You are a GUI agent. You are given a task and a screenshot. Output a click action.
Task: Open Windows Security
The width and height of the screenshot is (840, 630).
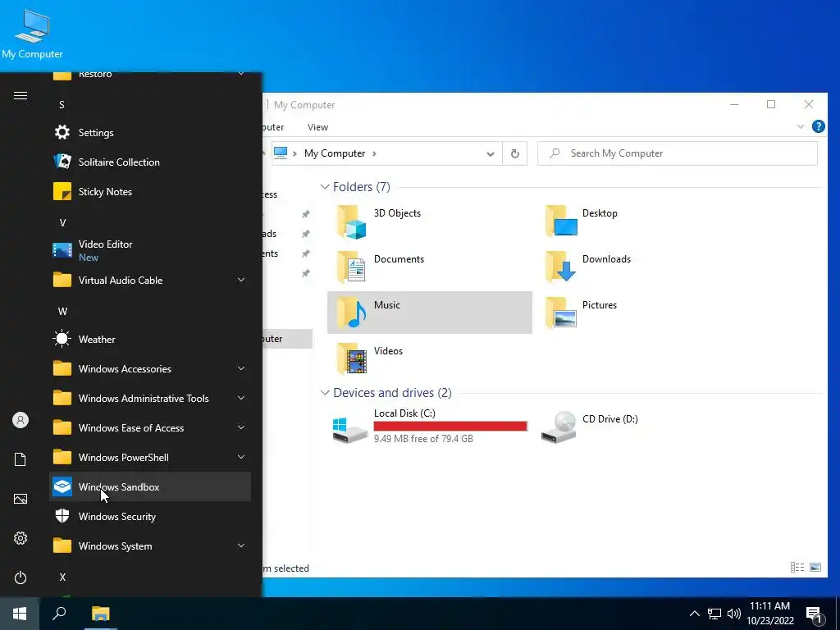pyautogui.click(x=150, y=517)
